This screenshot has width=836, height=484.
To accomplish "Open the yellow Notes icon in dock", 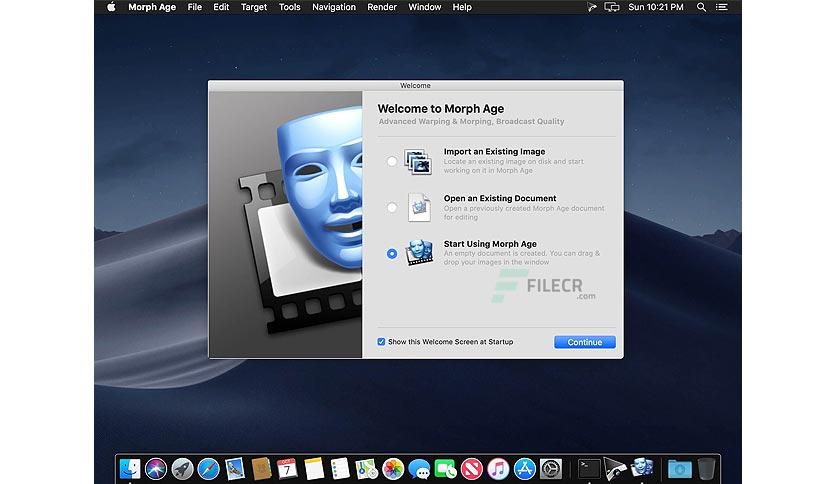I will pyautogui.click(x=314, y=469).
